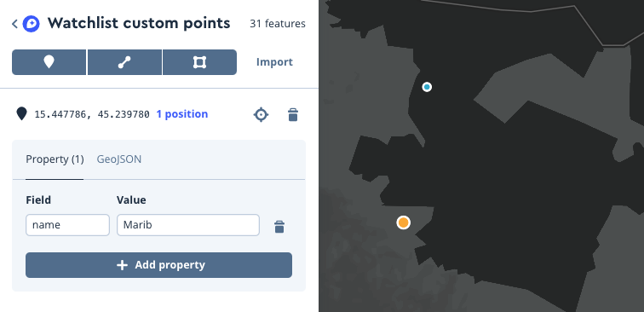The width and height of the screenshot is (644, 312).
Task: Click the 15.447786, 45.239780 coordinates text
Action: 92,114
